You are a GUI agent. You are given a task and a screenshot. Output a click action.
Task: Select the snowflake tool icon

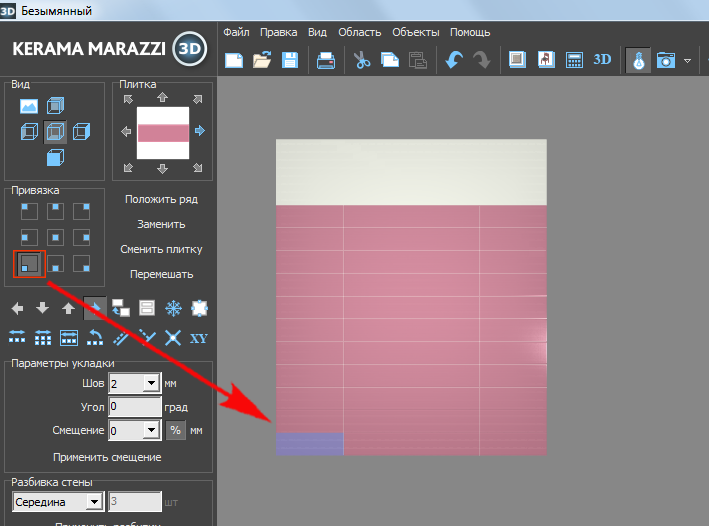coord(172,309)
